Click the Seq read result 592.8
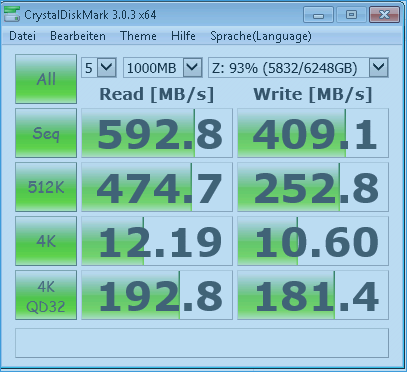Image resolution: width=407 pixels, height=372 pixels. pos(157,133)
